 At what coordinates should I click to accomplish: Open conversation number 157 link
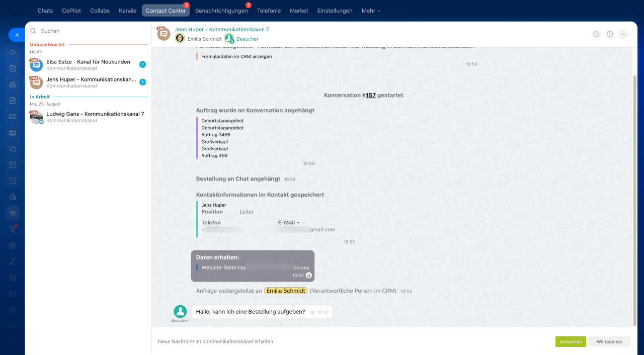tap(370, 95)
